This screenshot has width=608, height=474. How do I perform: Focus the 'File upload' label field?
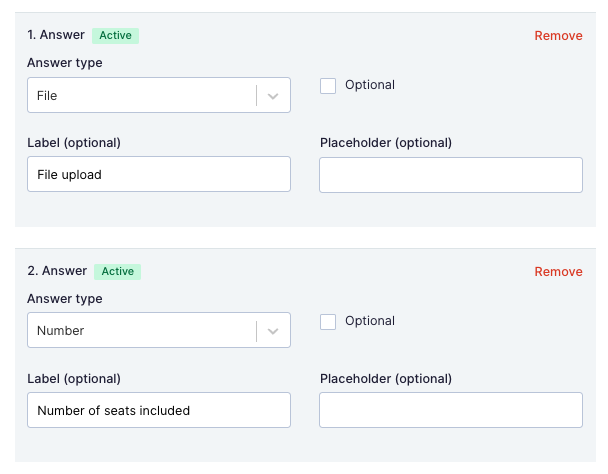coord(159,174)
